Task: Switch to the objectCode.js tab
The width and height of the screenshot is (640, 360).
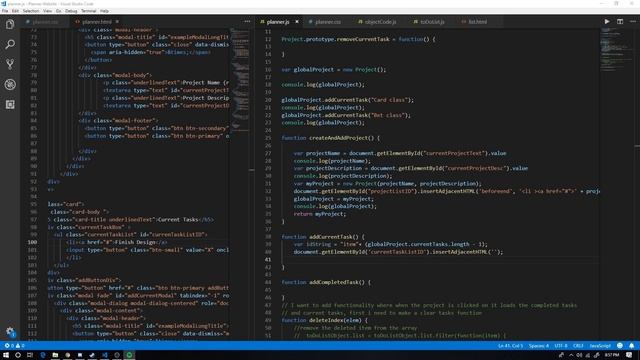Action: coord(380,22)
